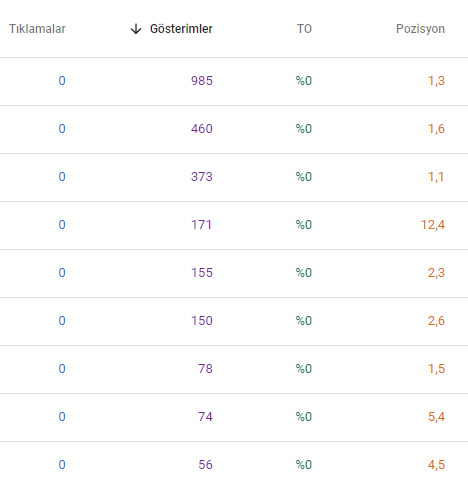Viewport: 468px width, 487px height.
Task: Click the %0 value in 74 row
Action: click(304, 417)
